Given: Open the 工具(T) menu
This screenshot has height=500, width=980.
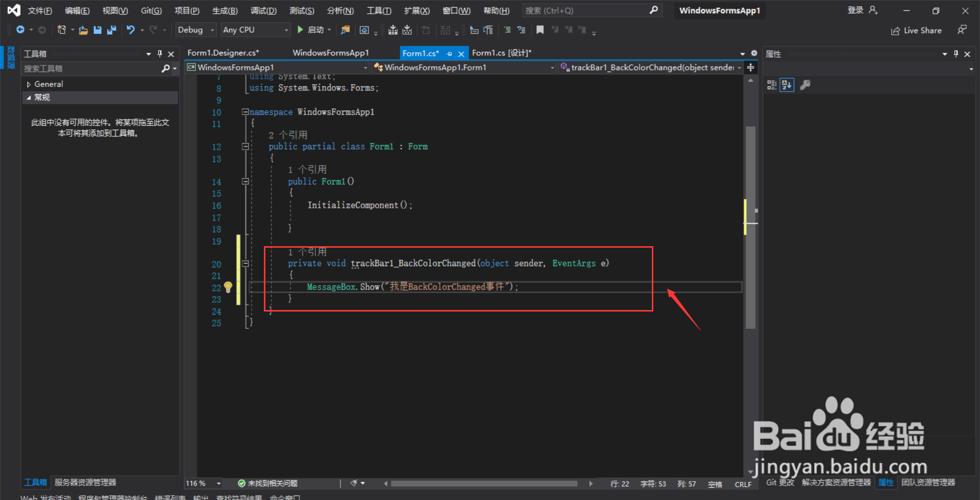Looking at the screenshot, I should pos(379,11).
